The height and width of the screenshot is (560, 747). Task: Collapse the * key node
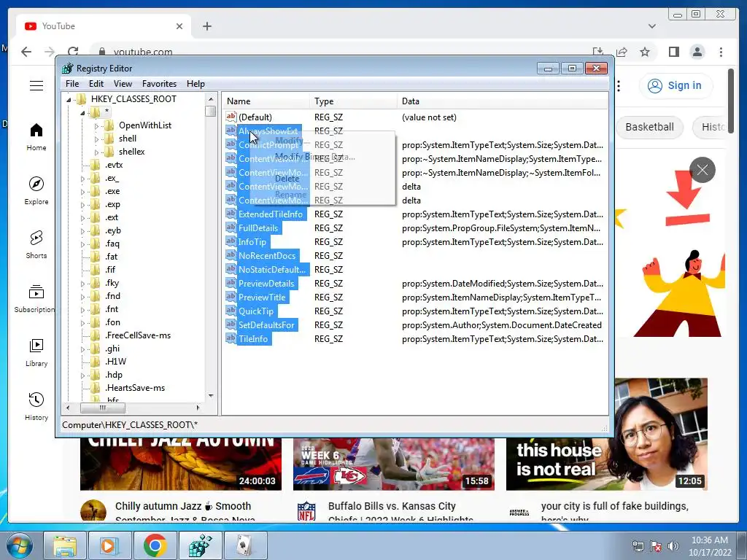pyautogui.click(x=83, y=113)
